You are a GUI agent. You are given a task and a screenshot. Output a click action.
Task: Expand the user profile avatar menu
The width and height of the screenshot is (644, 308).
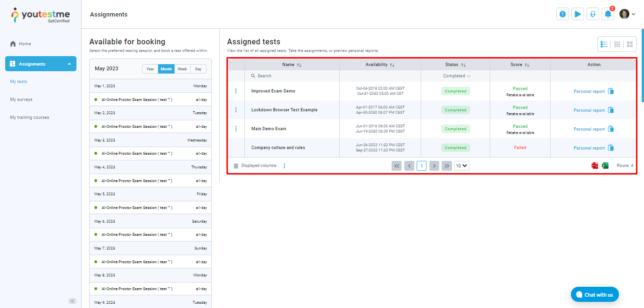point(627,14)
